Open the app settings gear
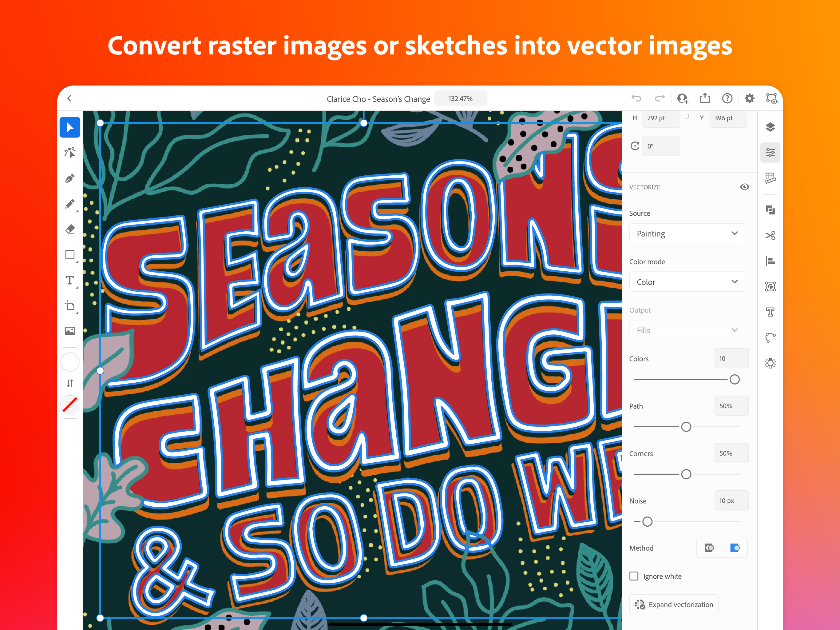This screenshot has width=840, height=630. click(x=749, y=98)
